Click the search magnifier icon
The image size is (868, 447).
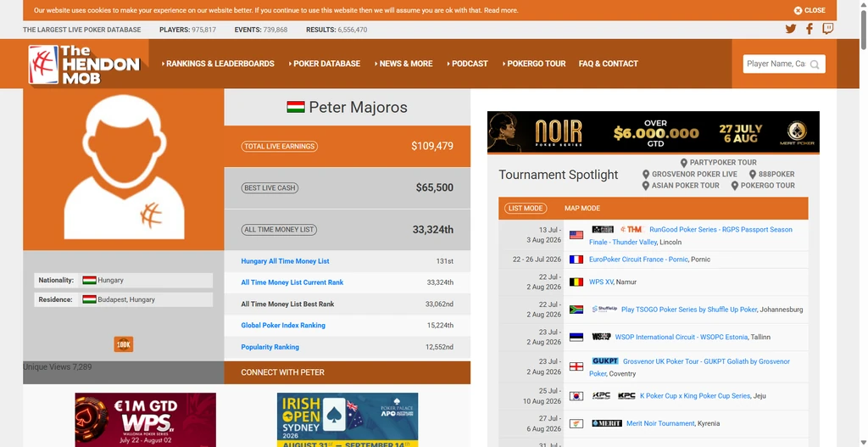pyautogui.click(x=815, y=64)
